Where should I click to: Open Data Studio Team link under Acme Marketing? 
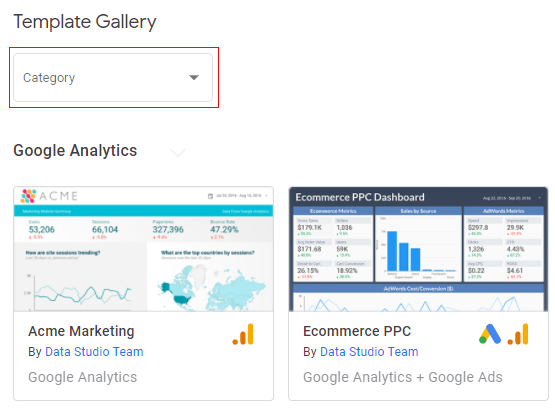point(94,352)
